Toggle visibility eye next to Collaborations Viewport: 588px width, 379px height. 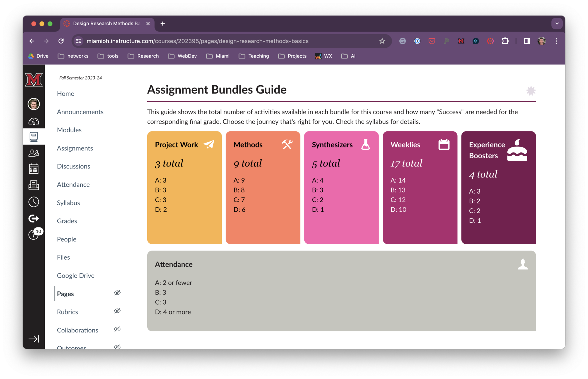[117, 329]
